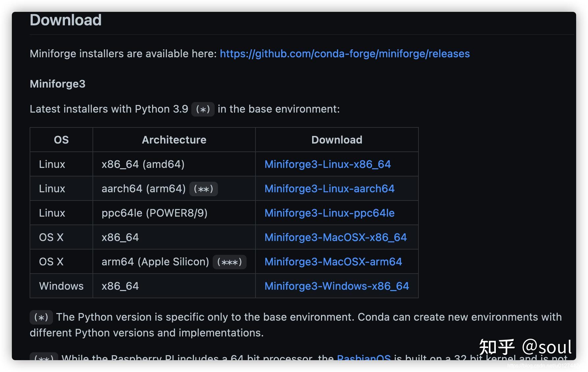This screenshot has height=372, width=588.
Task: Click the (**) marker beside aarch64 (arm64)
Action: tap(203, 189)
